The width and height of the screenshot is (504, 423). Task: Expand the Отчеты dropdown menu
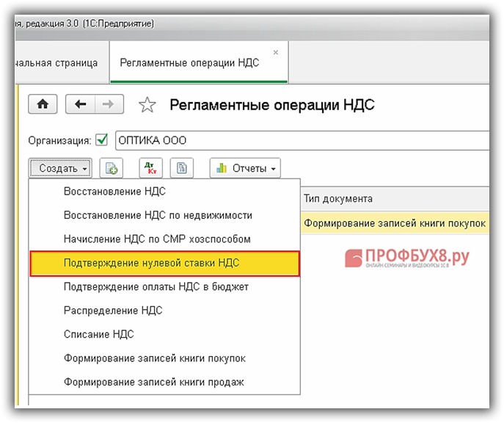click(246, 168)
